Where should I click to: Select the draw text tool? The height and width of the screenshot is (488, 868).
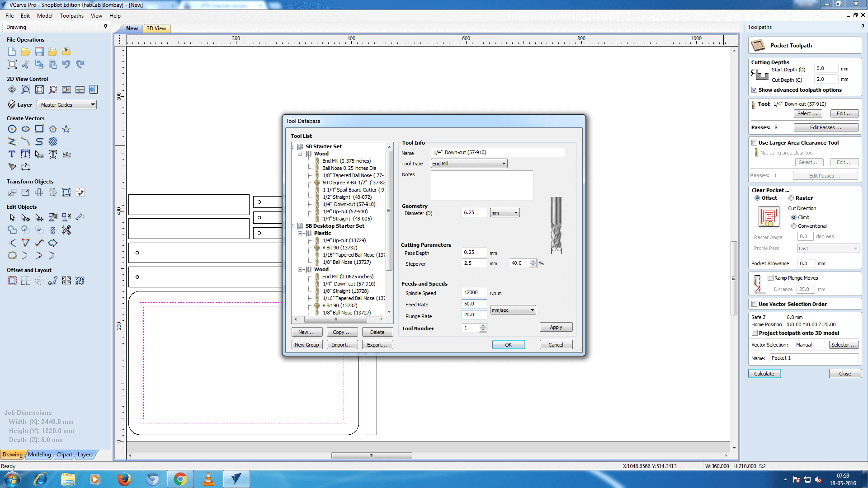point(12,155)
